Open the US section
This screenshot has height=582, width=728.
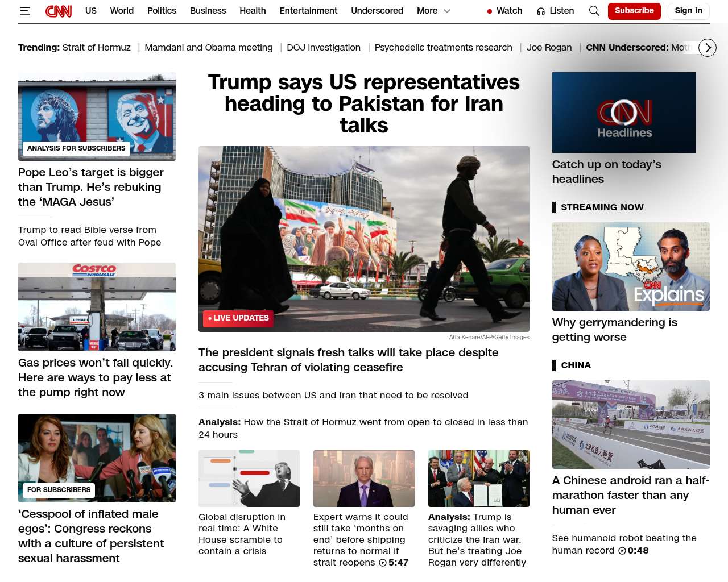click(91, 11)
